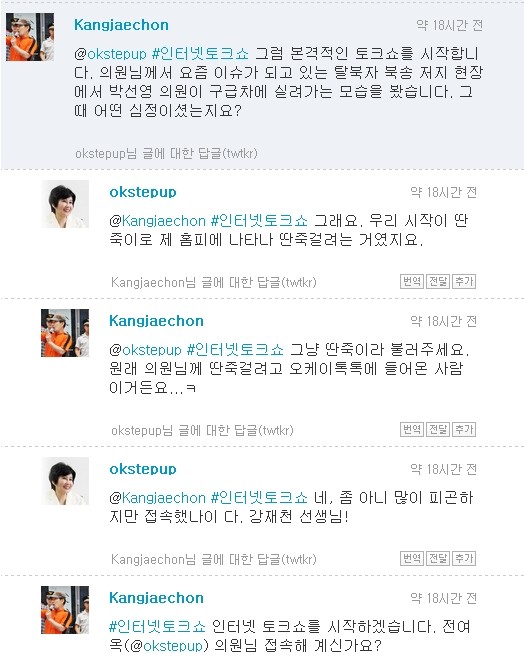This screenshot has height=669, width=524.
Task: Click @okstepup mention in top tweet
Action: (x=110, y=54)
